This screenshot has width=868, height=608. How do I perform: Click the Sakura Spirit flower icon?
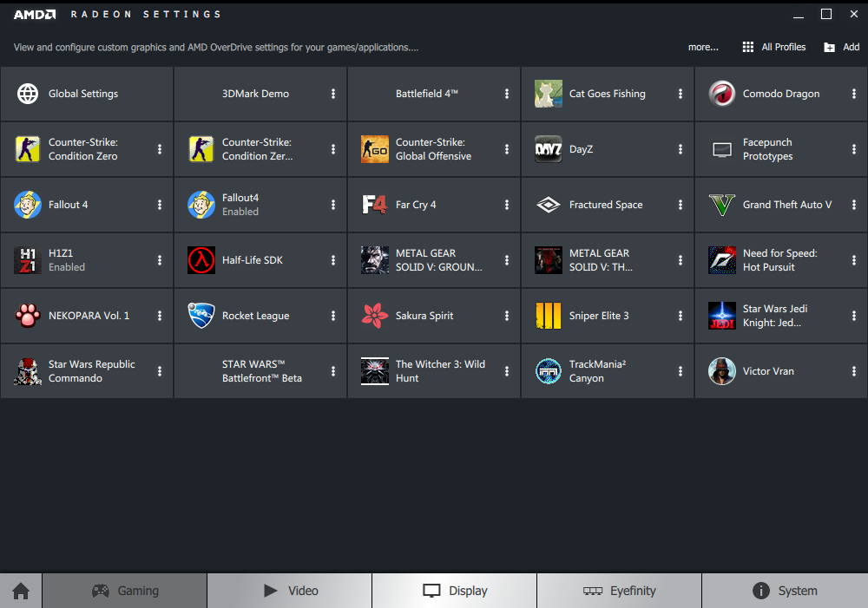[x=375, y=316]
